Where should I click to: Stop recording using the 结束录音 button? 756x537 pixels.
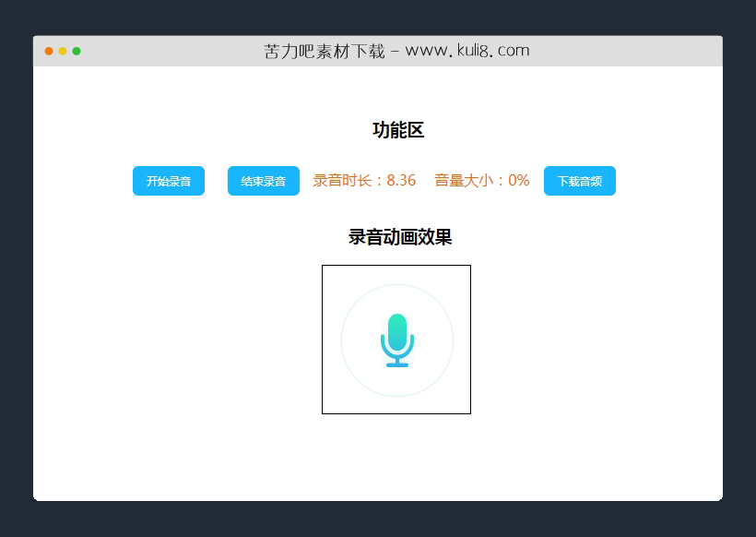pyautogui.click(x=263, y=181)
